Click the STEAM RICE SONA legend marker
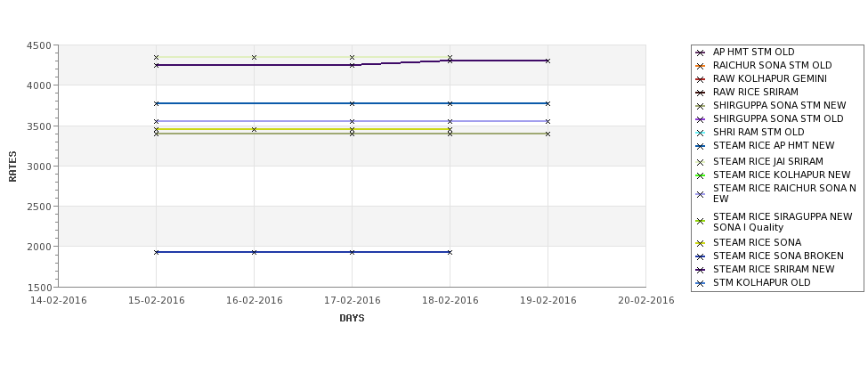Viewport: 868px width, 382px height. pos(701,243)
